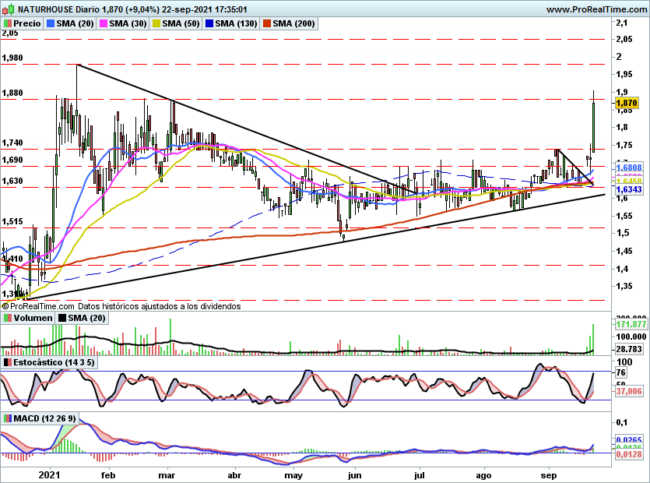Open the SMA (130) legend label
This screenshot has width=650, height=483.
click(236, 24)
